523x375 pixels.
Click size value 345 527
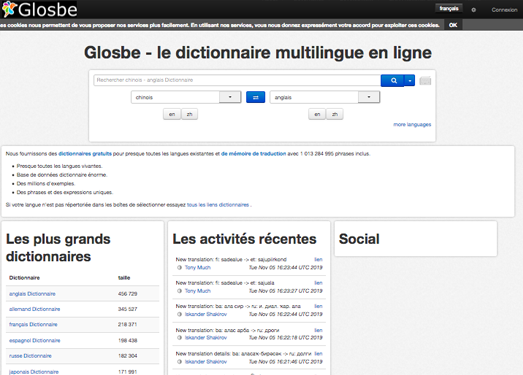pyautogui.click(x=127, y=309)
